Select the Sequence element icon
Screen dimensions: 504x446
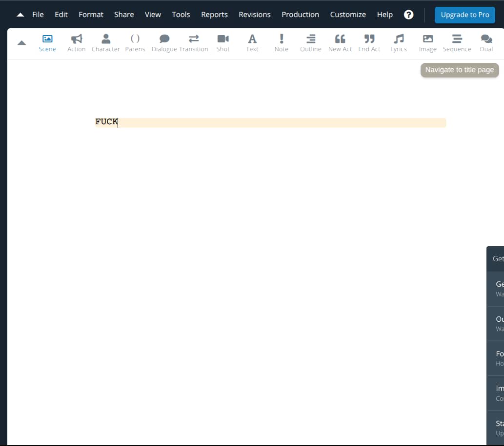(x=457, y=43)
